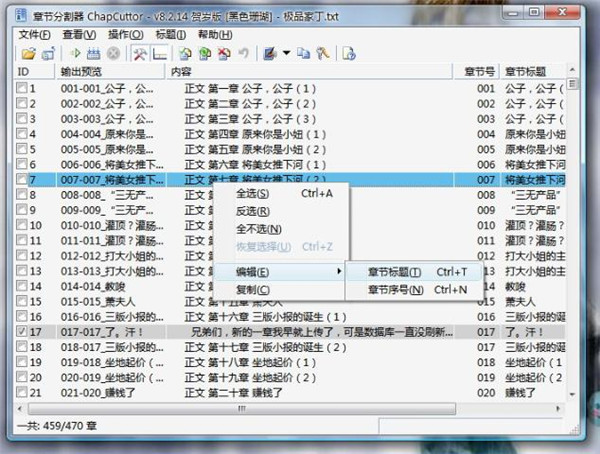Screen dimensions: 600x454
Task: Toggle the bottom panel layout icon
Action: pos(160,54)
